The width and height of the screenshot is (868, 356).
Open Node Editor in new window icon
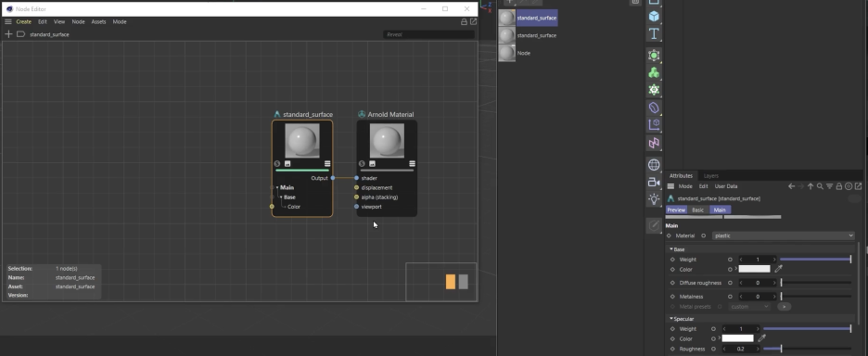pos(473,21)
